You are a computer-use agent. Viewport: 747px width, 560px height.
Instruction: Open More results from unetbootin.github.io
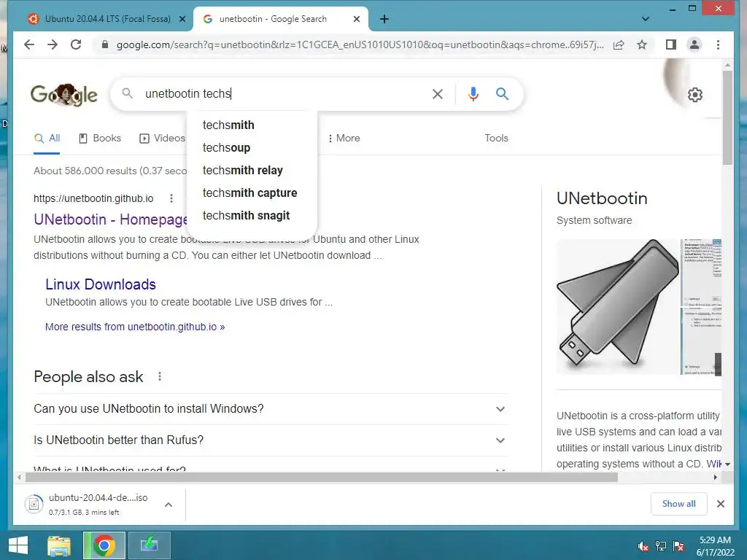(x=135, y=327)
